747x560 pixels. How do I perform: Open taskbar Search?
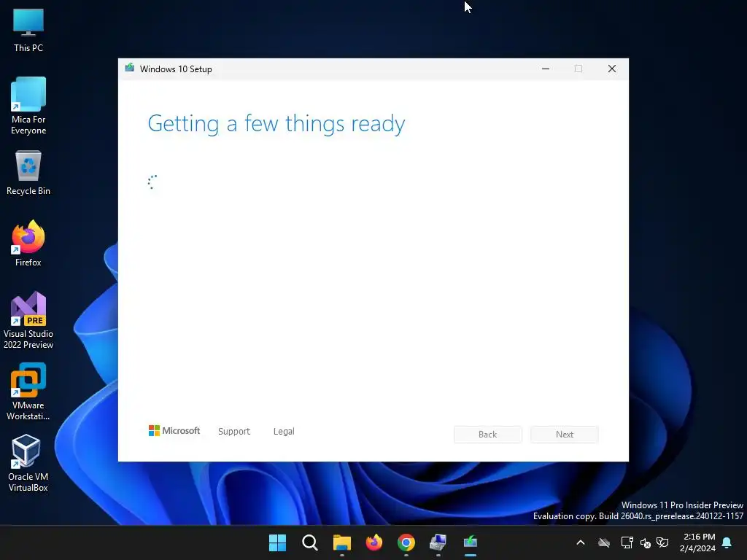pos(309,542)
